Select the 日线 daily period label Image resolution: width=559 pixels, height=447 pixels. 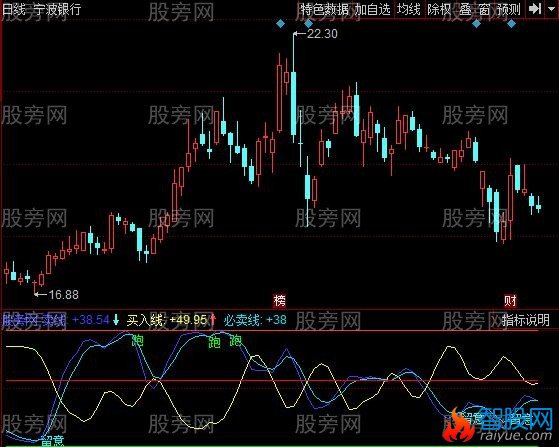tap(14, 9)
